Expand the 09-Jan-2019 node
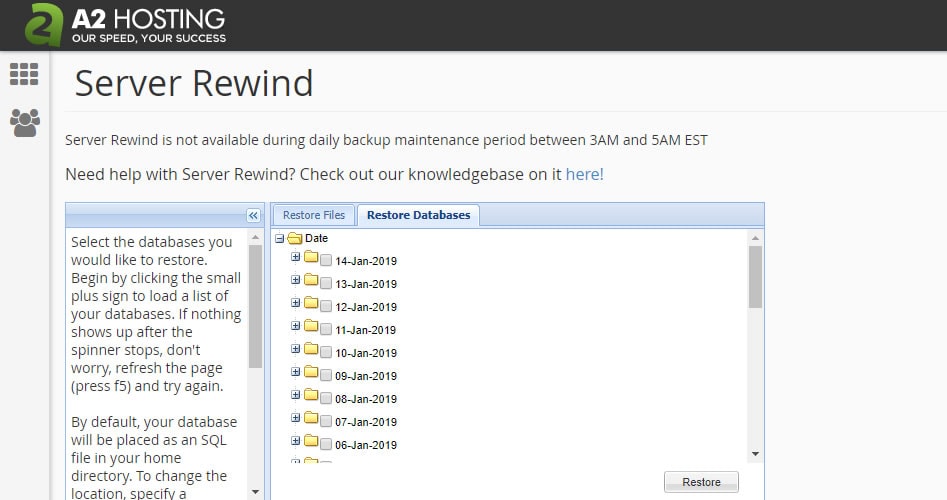This screenshot has width=947, height=500. 295,372
